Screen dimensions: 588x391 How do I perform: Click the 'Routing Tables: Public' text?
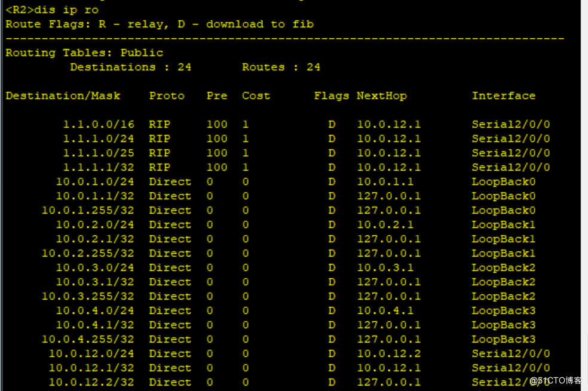(x=84, y=53)
